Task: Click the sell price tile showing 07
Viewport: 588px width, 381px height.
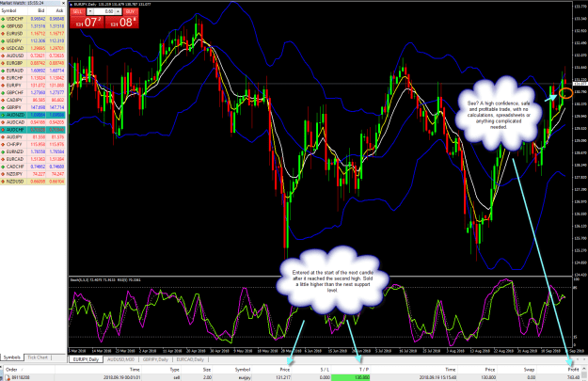Action: pyautogui.click(x=87, y=23)
